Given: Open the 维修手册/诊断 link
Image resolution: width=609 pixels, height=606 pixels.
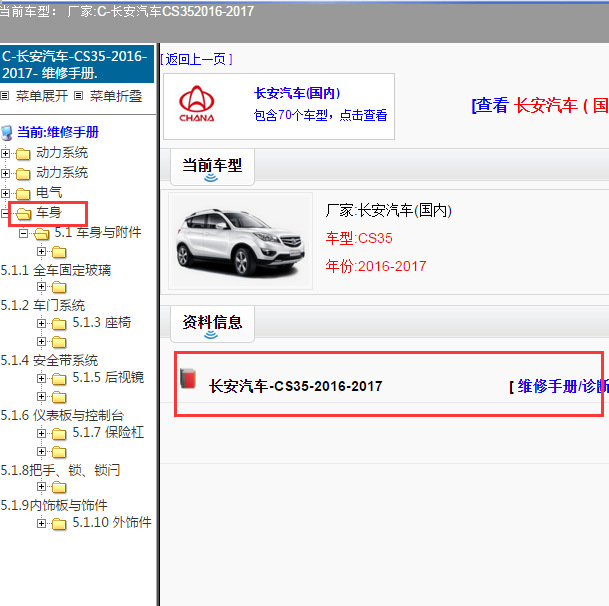Looking at the screenshot, I should [x=559, y=386].
